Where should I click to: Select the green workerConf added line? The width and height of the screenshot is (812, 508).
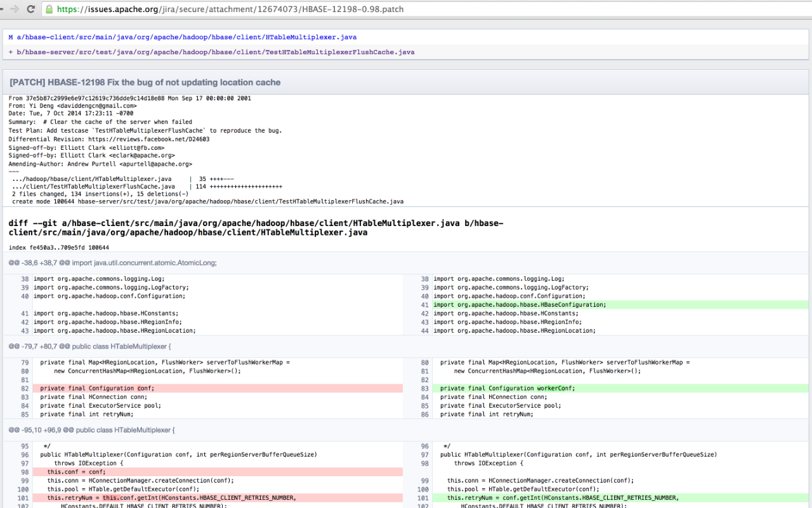tap(507, 388)
